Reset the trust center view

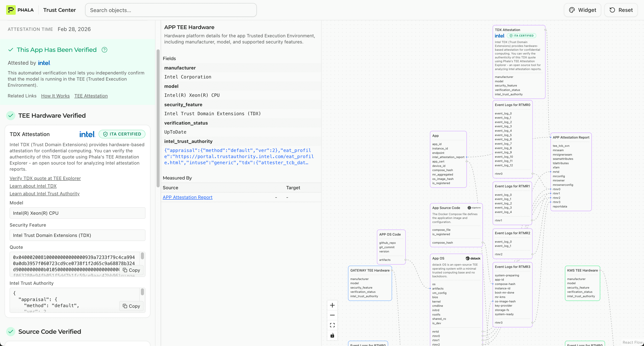point(621,10)
